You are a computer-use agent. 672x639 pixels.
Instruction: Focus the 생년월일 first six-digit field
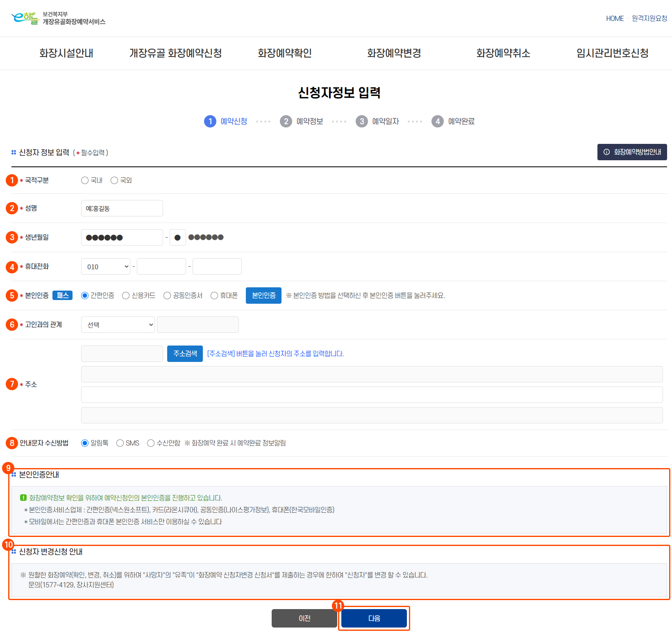(x=122, y=237)
